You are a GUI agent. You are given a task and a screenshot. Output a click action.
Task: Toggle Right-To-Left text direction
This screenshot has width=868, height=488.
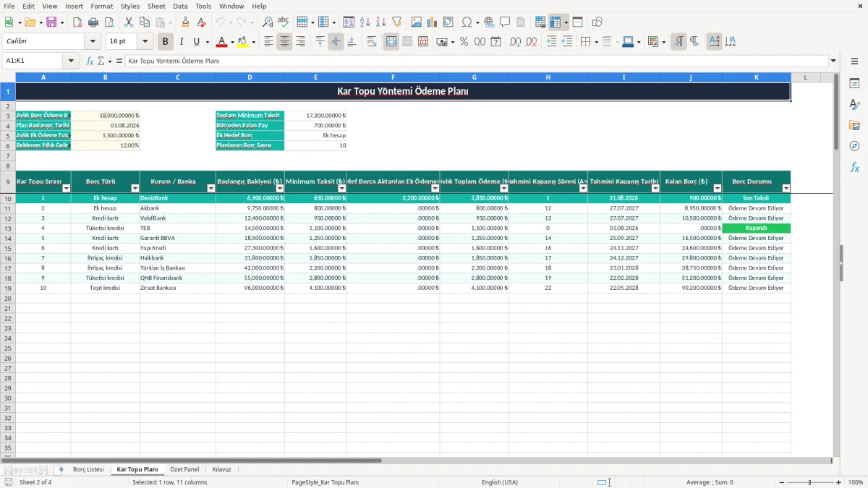click(694, 42)
